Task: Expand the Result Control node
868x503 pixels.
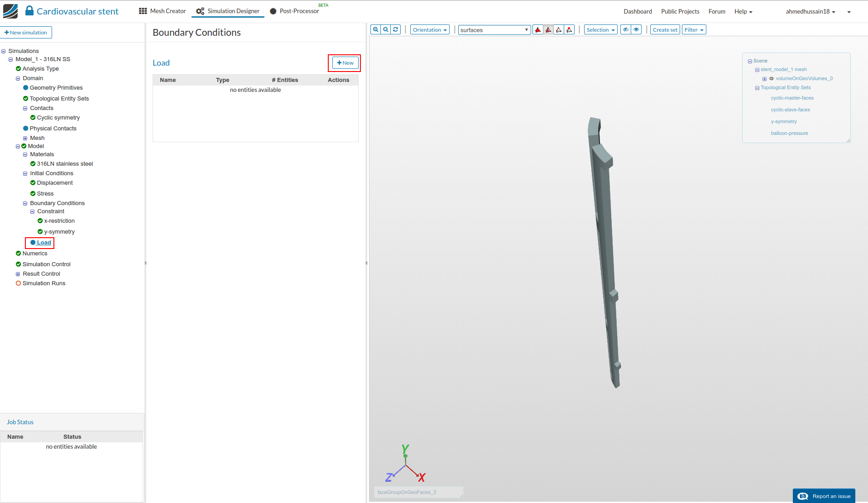Action: click(x=18, y=274)
